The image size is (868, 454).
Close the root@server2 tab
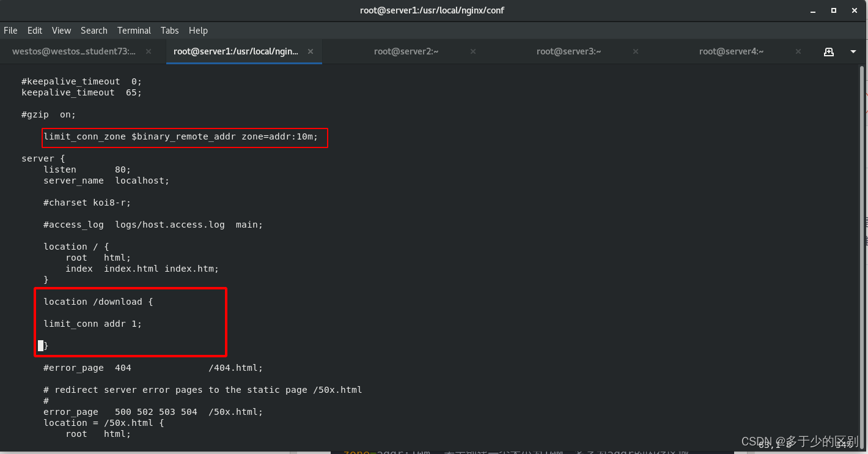pos(474,52)
